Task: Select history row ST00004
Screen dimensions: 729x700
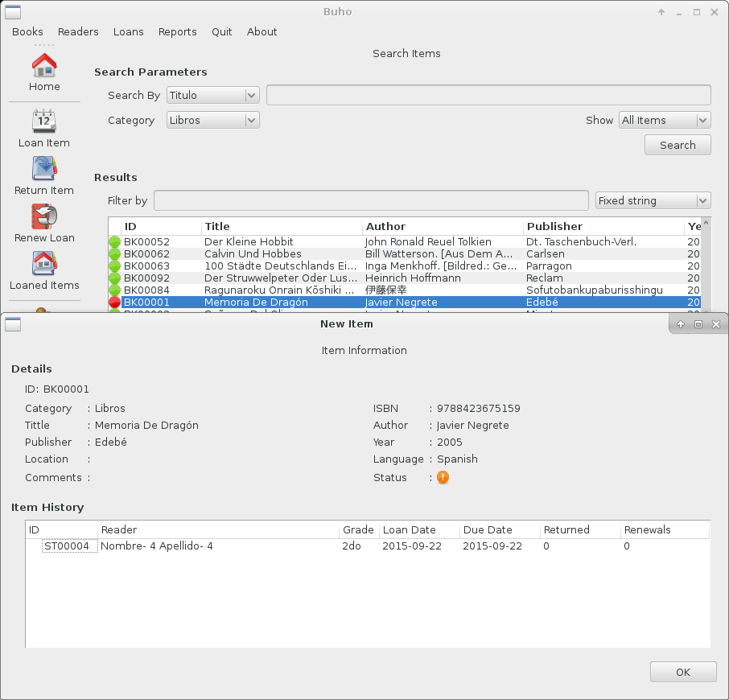Action: click(367, 546)
